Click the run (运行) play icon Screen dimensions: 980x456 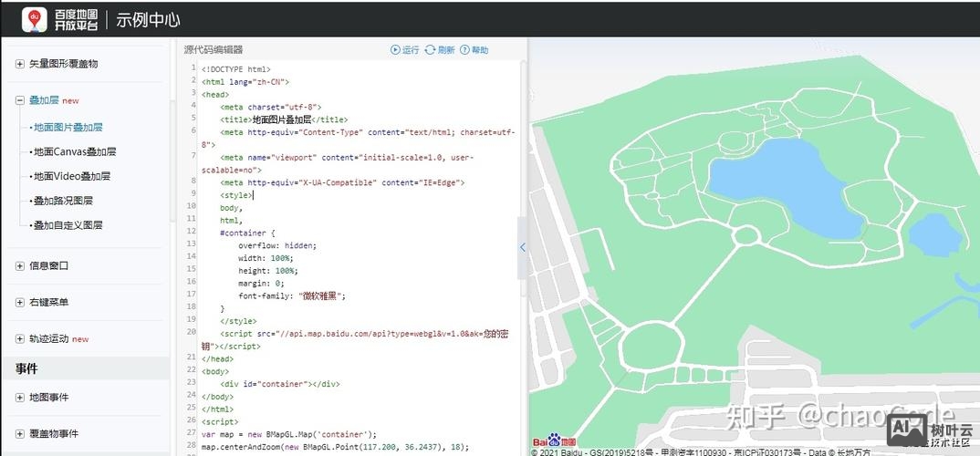395,50
